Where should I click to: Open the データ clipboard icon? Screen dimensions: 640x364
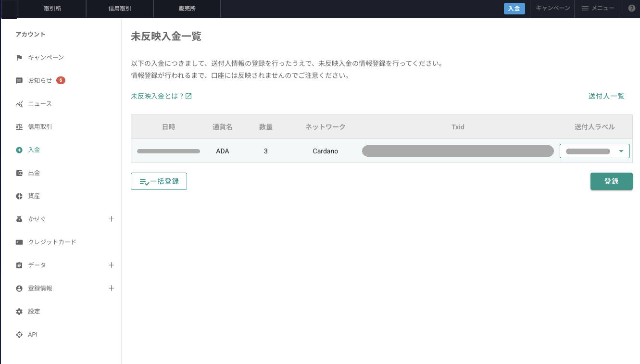click(x=19, y=265)
